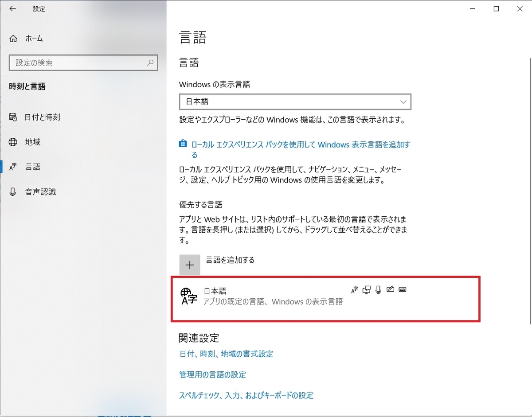Click the speech recognition mic icon in 日本語 row

coord(378,290)
